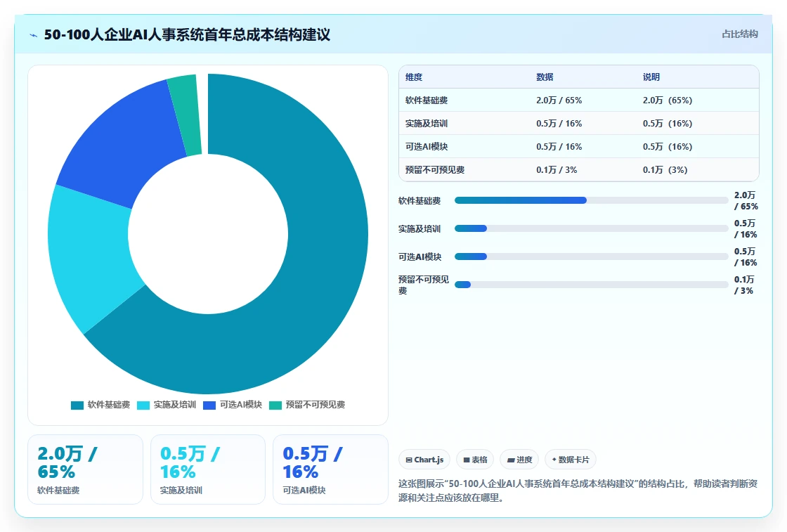
Task: Click the chart caption paragraph
Action: tap(578, 491)
